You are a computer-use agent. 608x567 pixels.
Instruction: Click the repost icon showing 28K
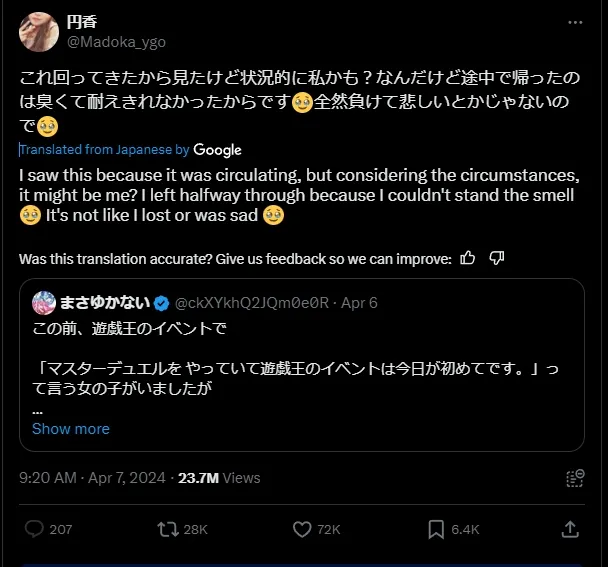[168, 529]
